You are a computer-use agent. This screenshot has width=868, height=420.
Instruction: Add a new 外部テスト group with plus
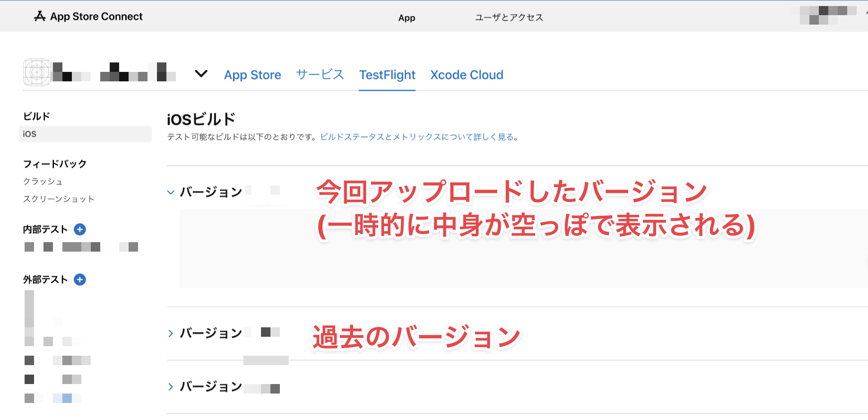(x=80, y=280)
